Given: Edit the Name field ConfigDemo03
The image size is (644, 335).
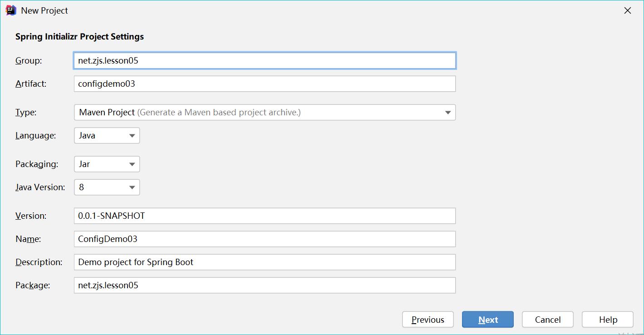Looking at the screenshot, I should [x=265, y=239].
